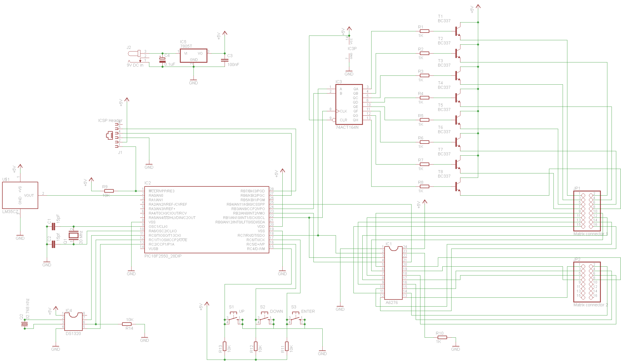The height and width of the screenshot is (364, 621).
Task: Click the "CLR" pin label on IC3
Action: tap(343, 120)
